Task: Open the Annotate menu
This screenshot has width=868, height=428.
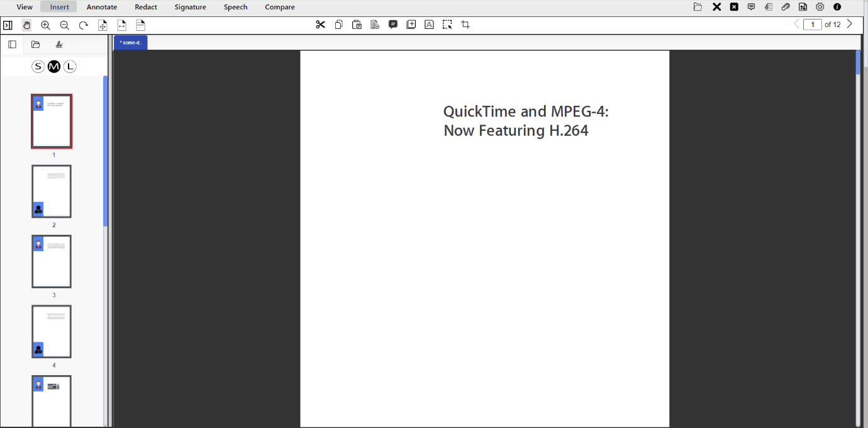Action: click(x=101, y=7)
